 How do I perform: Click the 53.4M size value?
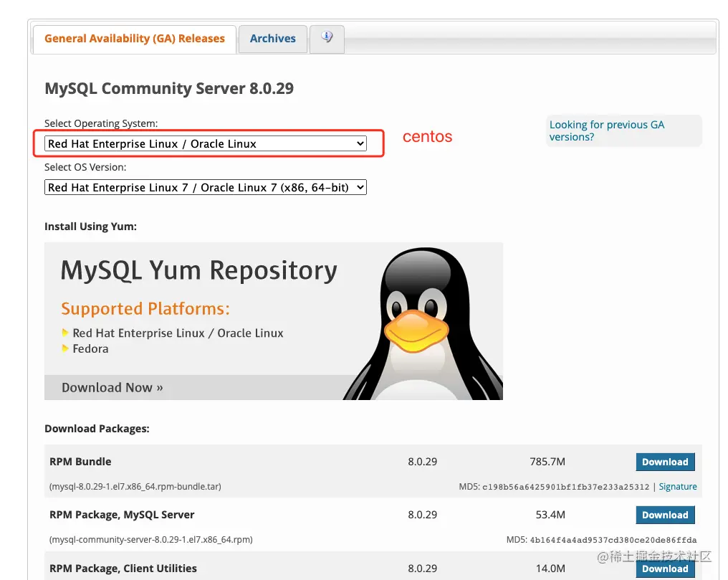pyautogui.click(x=550, y=515)
